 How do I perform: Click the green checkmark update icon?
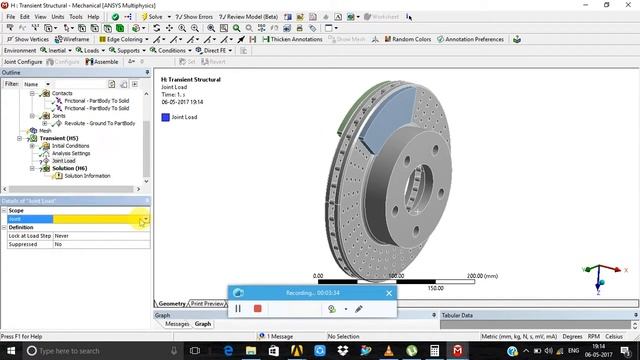(116, 17)
